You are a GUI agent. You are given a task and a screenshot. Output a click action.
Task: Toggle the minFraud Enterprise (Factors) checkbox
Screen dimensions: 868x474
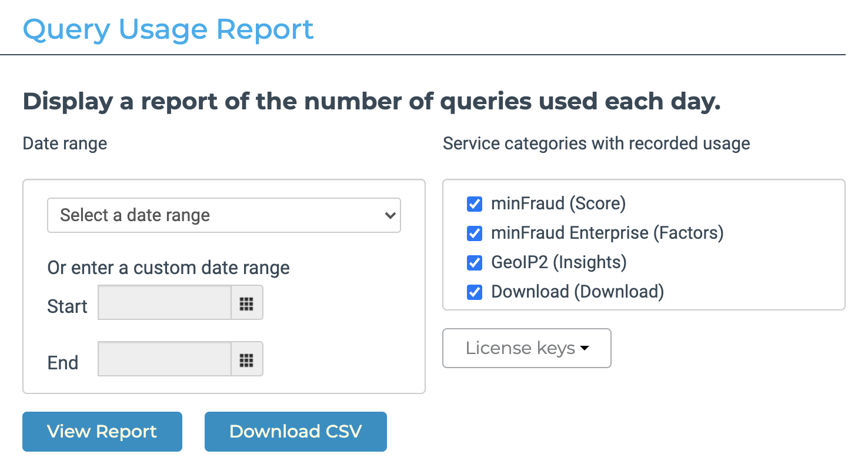[474, 233]
